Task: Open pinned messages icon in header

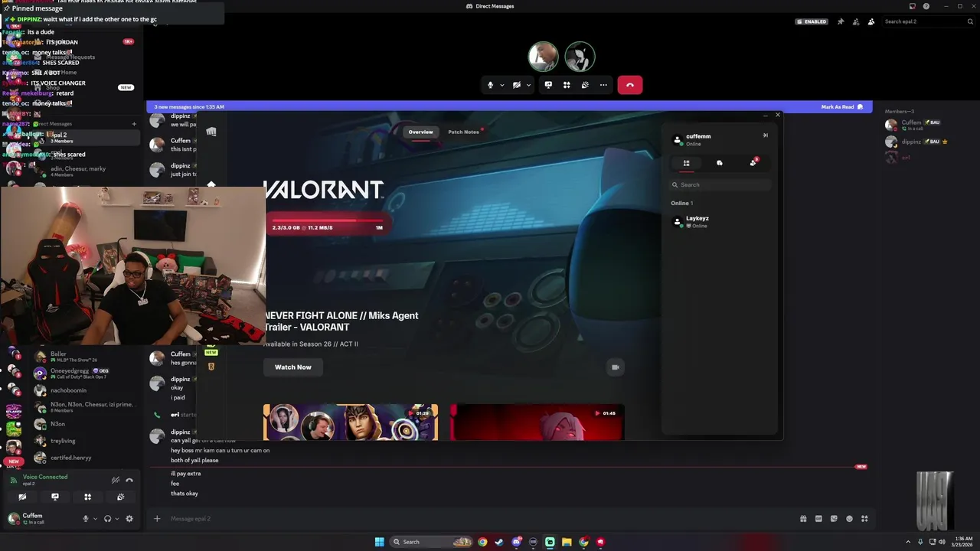Action: (x=841, y=21)
